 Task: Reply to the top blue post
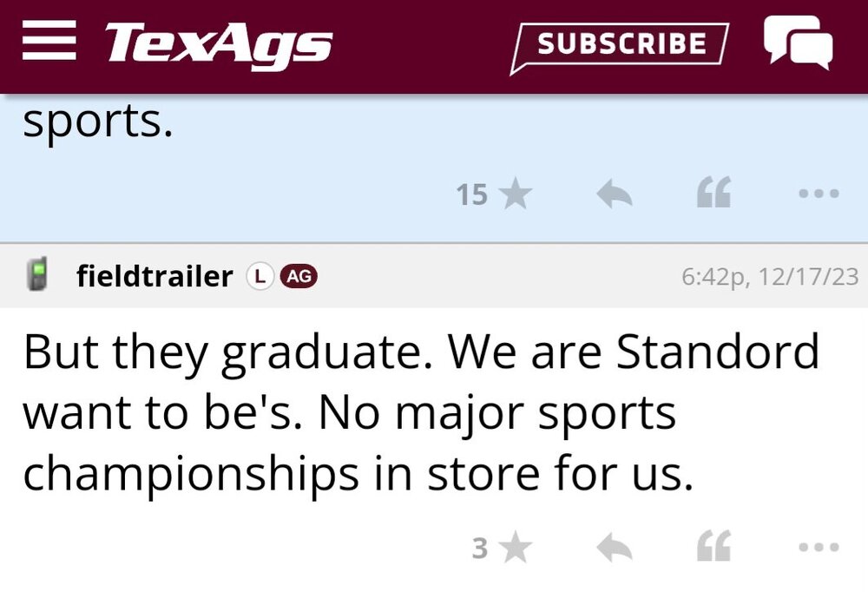tap(614, 195)
